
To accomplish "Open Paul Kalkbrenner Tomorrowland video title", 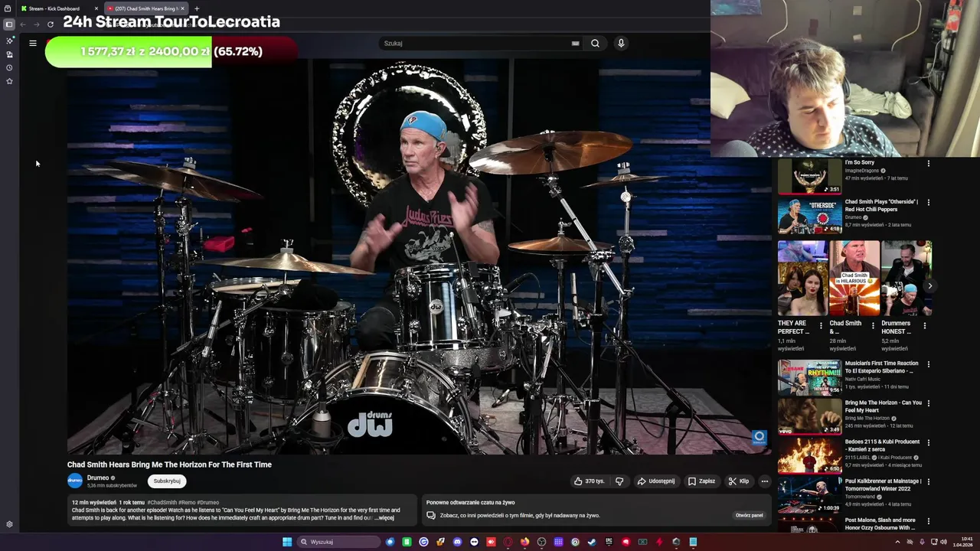I will pyautogui.click(x=883, y=485).
